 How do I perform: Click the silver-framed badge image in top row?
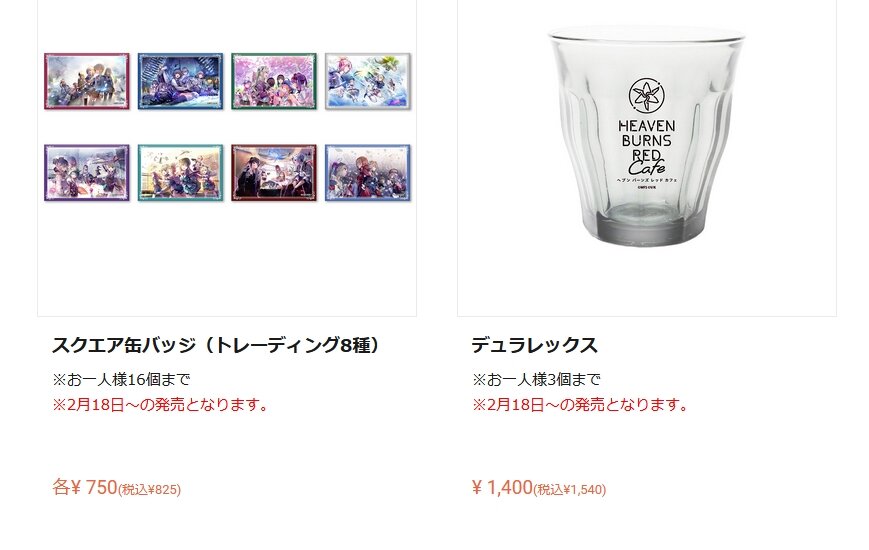[x=367, y=82]
